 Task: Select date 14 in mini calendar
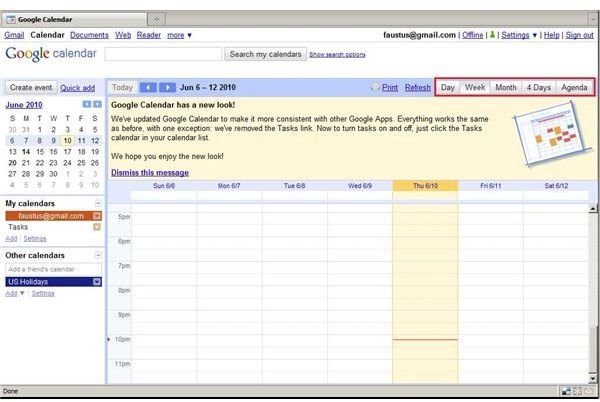[26, 151]
